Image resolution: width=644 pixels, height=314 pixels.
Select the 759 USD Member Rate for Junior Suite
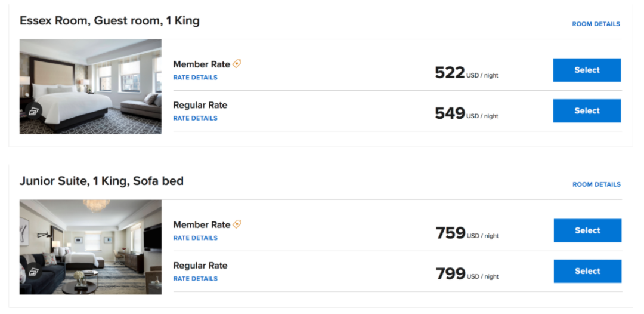(587, 230)
